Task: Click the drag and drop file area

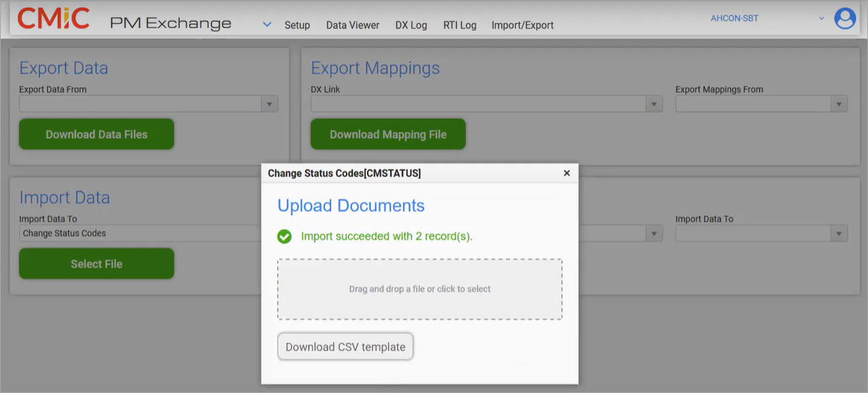Action: [x=420, y=289]
